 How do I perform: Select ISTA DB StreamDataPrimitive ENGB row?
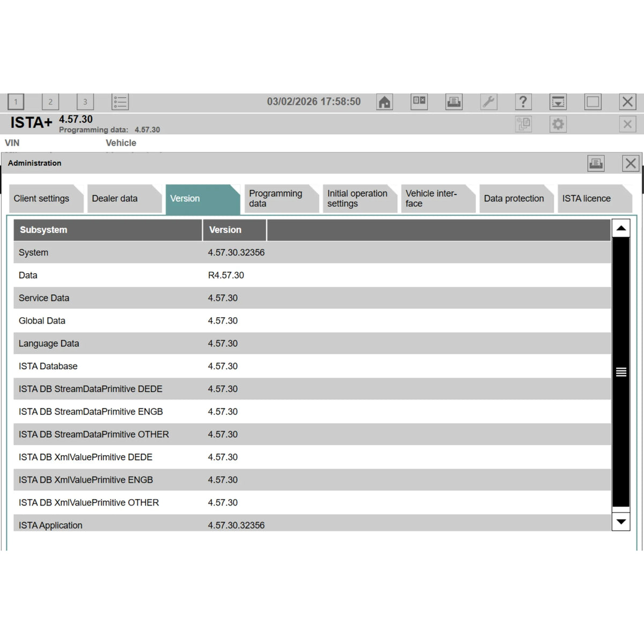[x=312, y=412]
